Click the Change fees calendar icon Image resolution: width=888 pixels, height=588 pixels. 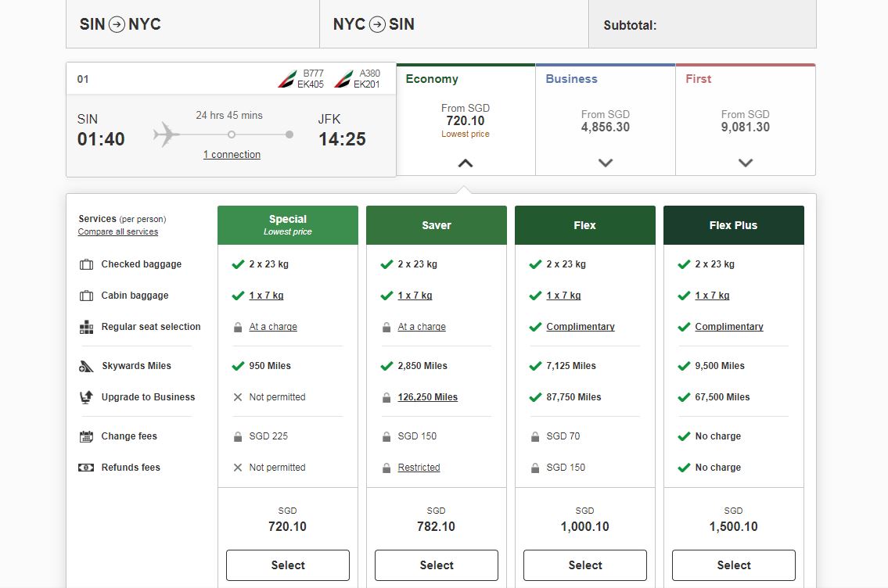[86, 436]
